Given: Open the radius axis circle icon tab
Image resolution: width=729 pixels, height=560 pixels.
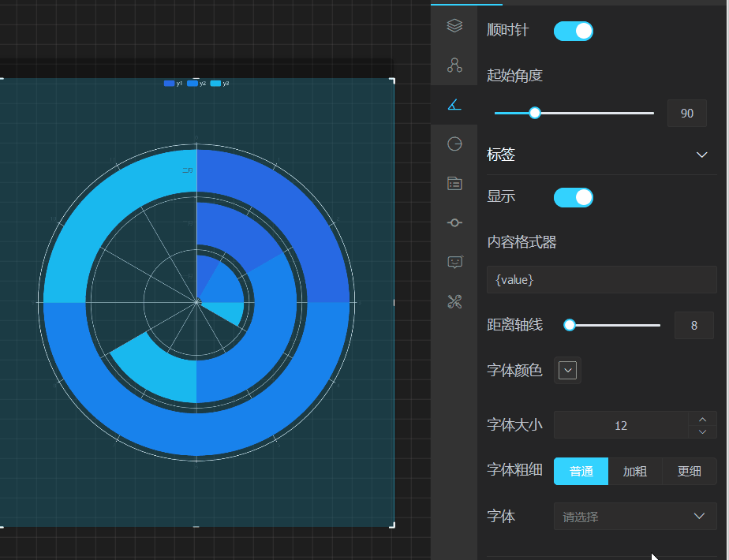Looking at the screenshot, I should pyautogui.click(x=454, y=144).
